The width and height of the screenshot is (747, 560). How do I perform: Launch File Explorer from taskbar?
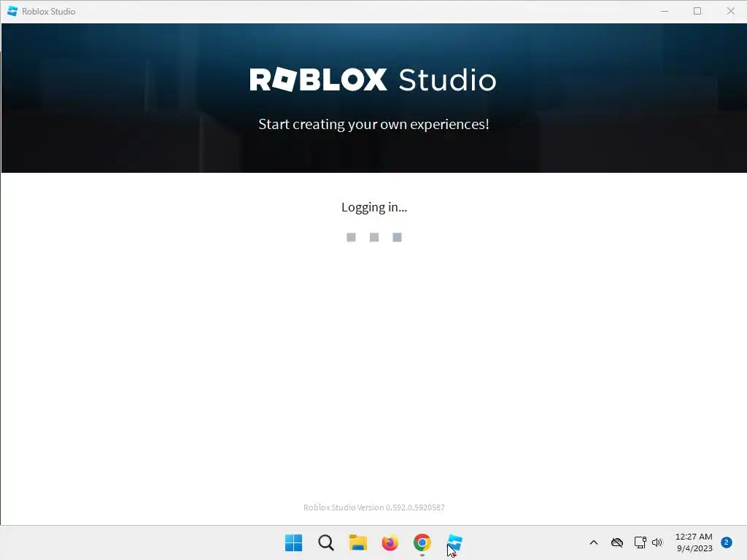point(357,542)
